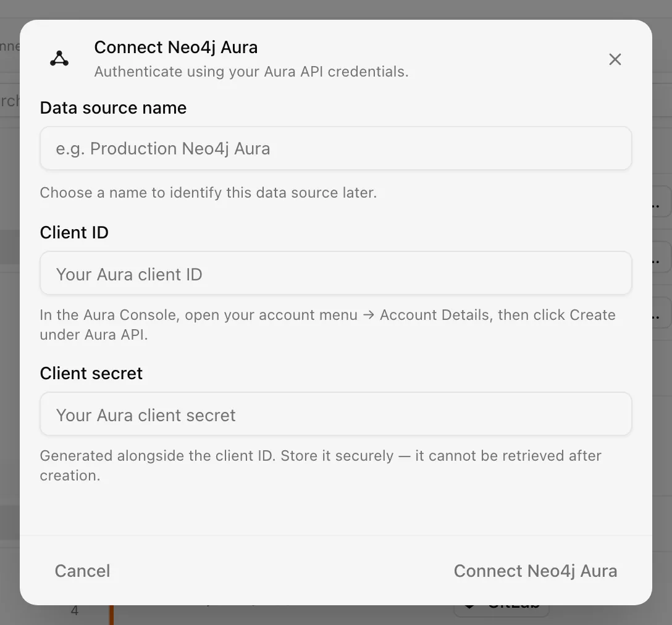Image resolution: width=672 pixels, height=625 pixels.
Task: Click the 'Client ID' label
Action: click(x=74, y=232)
